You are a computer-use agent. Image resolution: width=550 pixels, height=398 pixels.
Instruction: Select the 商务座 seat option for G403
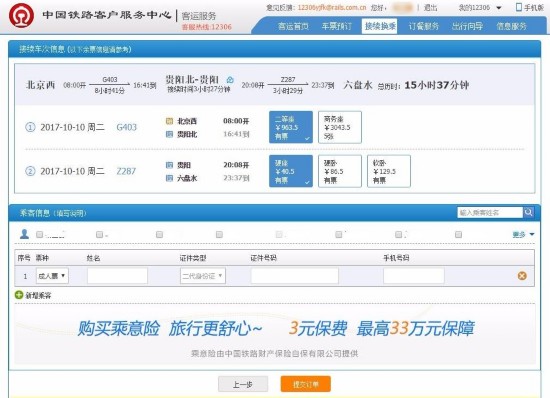coord(340,127)
